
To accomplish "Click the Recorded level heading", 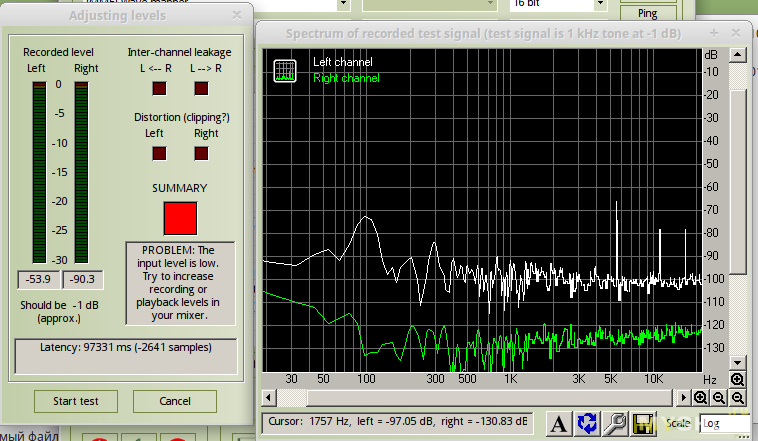I will [x=58, y=52].
